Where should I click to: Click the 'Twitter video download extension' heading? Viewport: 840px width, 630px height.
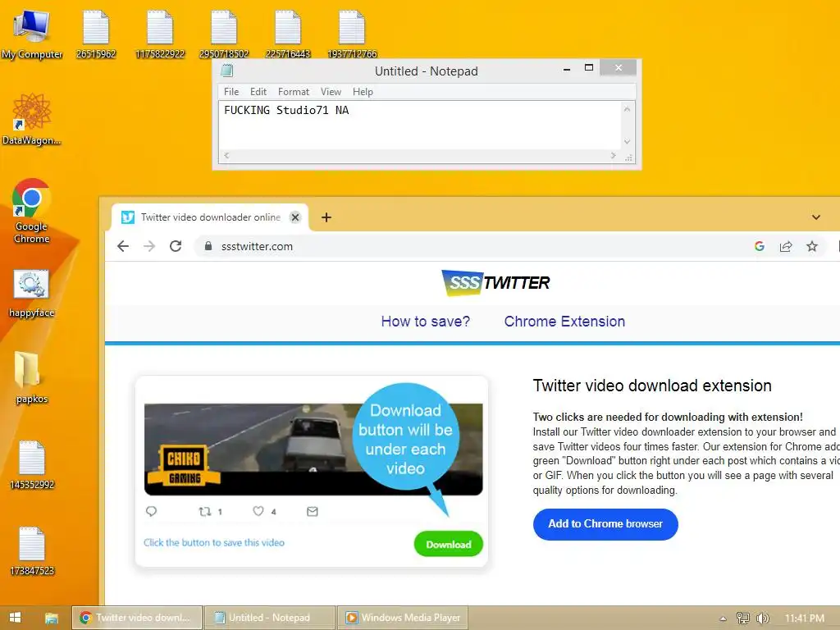(652, 386)
